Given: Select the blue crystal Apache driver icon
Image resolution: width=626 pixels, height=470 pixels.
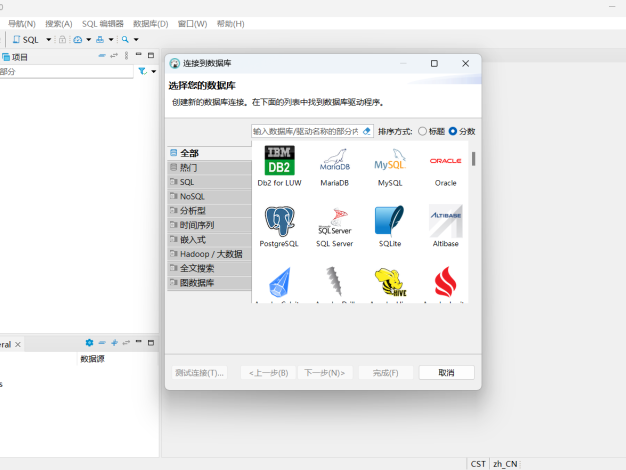Looking at the screenshot, I should pos(280,282).
